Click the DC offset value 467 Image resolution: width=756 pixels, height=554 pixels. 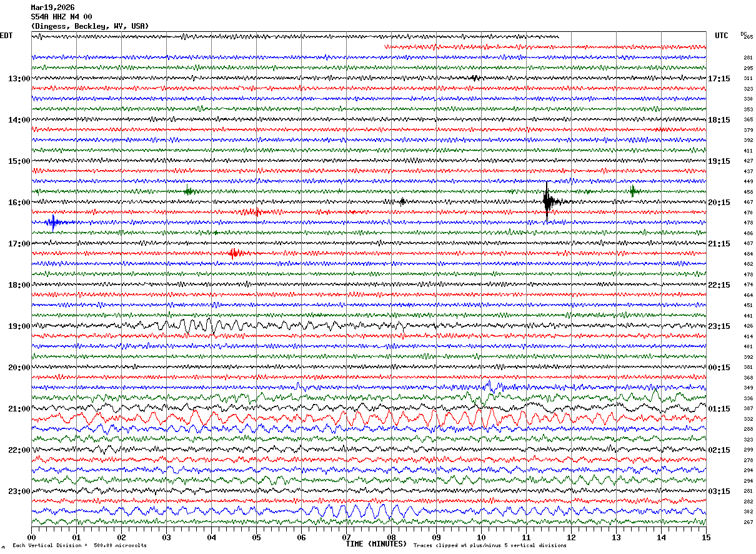point(748,202)
